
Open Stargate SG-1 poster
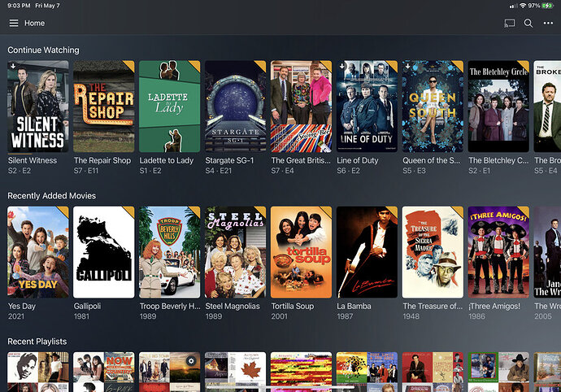[236, 107]
